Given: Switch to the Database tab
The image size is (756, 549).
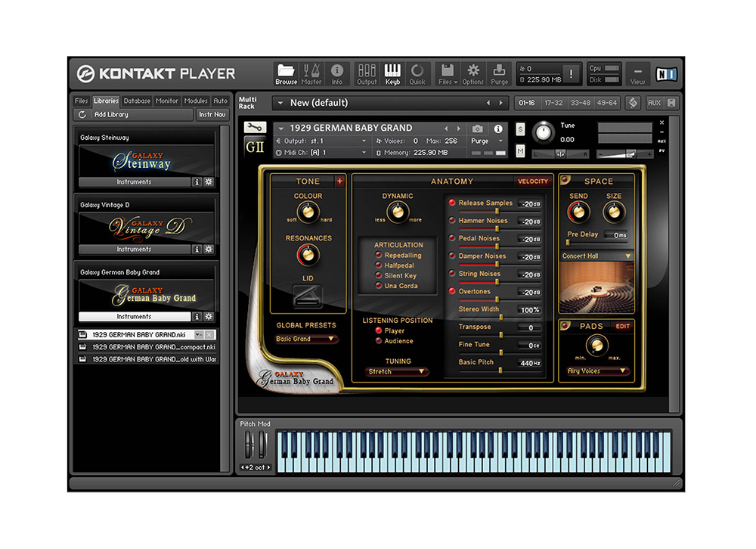Looking at the screenshot, I should point(137,101).
